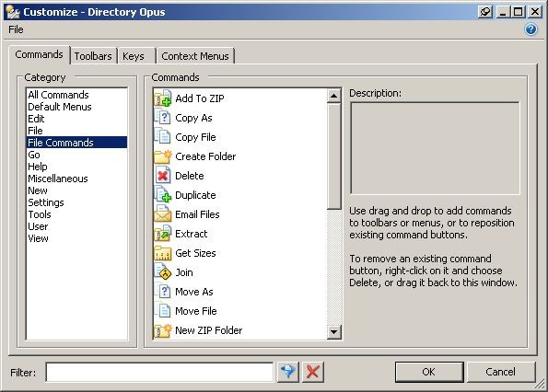This screenshot has height=392, width=548.
Task: Choose the Edit category
Action: pos(36,119)
